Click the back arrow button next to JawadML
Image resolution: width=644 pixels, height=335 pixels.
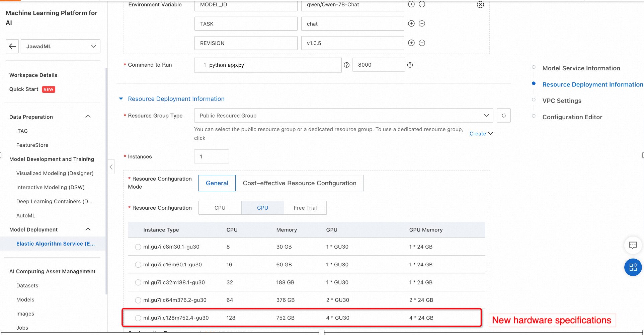coord(12,46)
